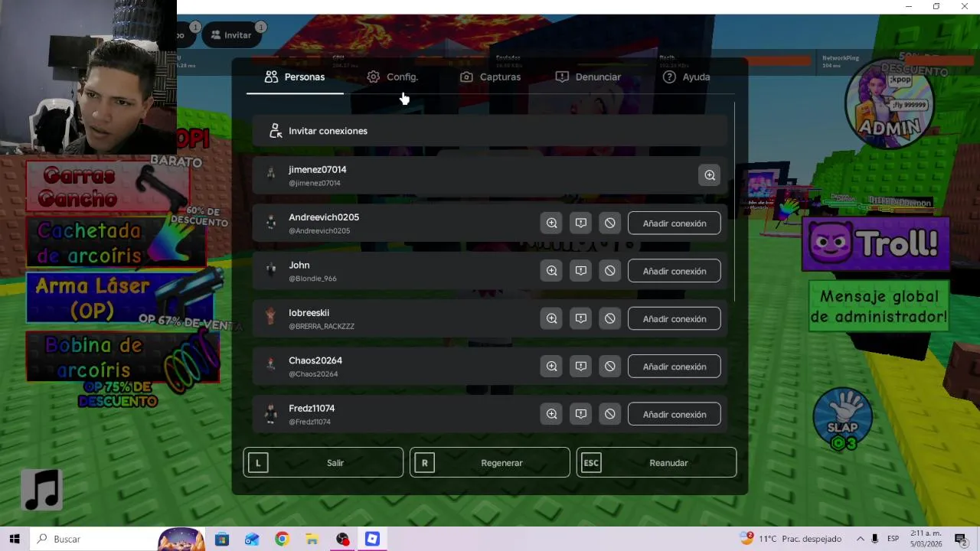
Task: Select username text jimenez07014
Action: (x=317, y=169)
